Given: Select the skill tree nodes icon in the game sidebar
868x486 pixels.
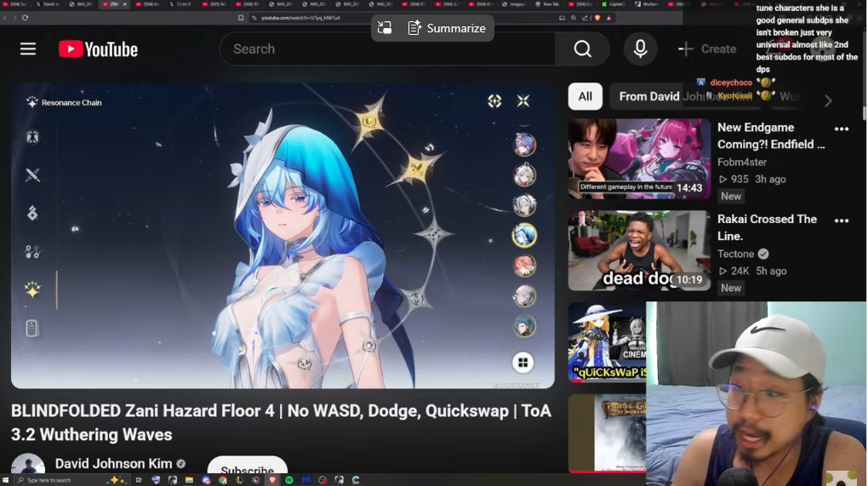Looking at the screenshot, I should coord(32,252).
